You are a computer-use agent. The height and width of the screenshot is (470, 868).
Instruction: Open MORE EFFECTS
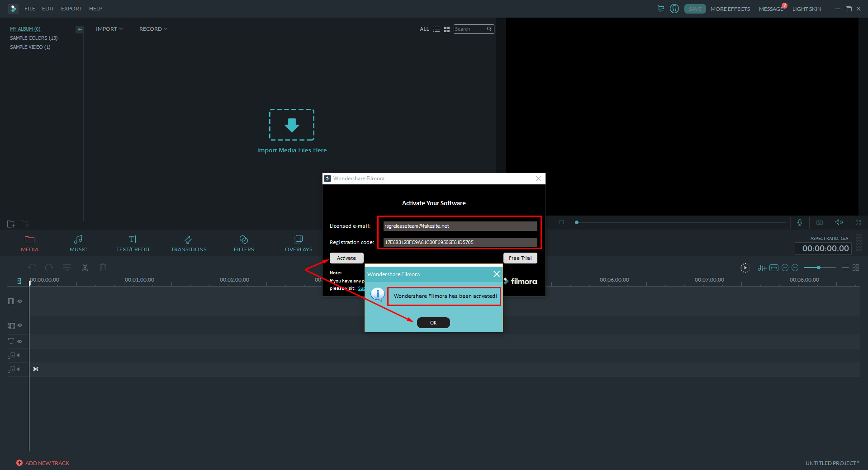pyautogui.click(x=730, y=9)
